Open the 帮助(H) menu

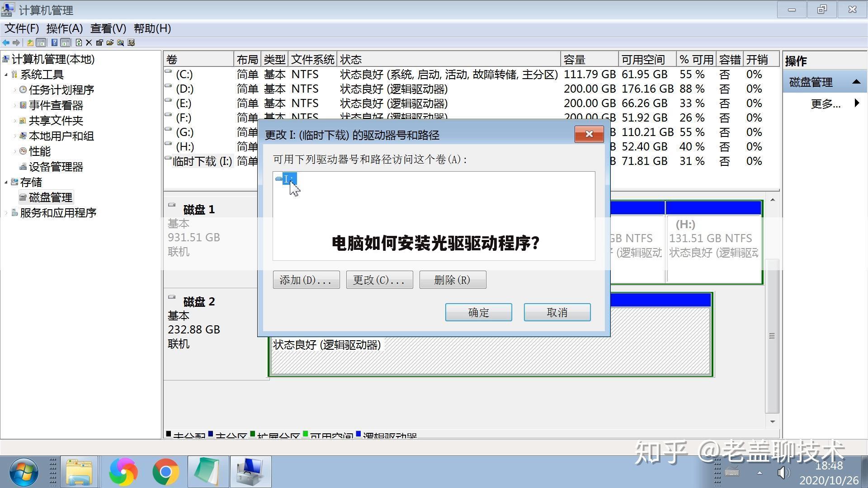[x=152, y=28]
